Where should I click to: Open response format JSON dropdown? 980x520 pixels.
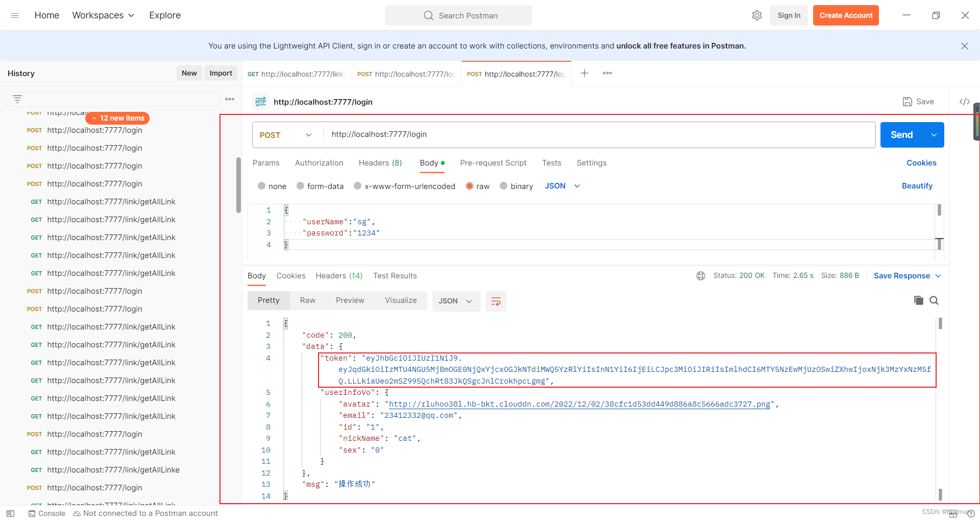click(456, 301)
